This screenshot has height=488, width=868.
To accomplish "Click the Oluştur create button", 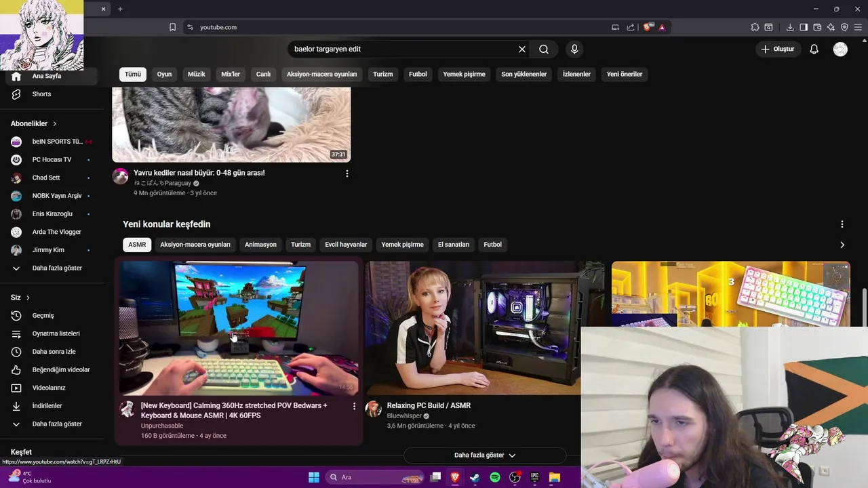I will pos(777,49).
